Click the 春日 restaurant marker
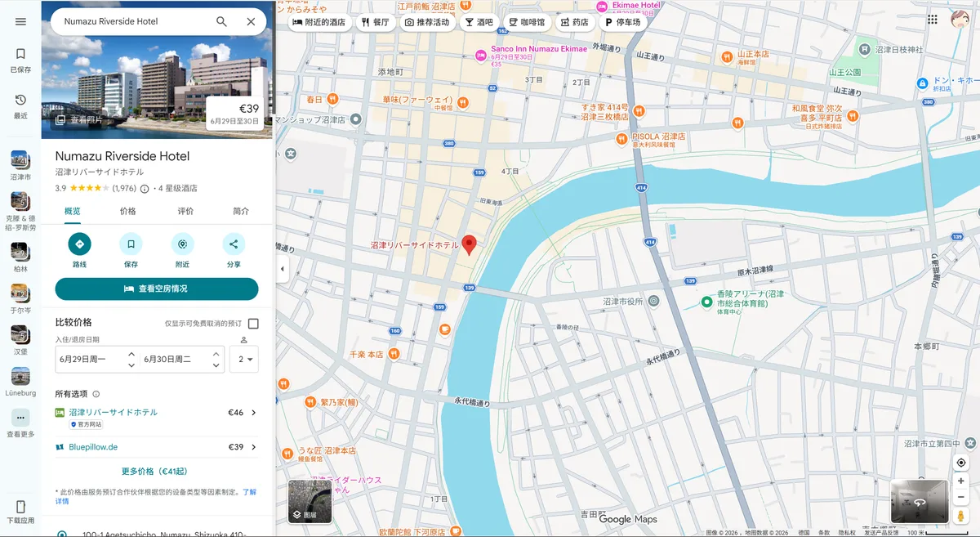 pos(332,99)
